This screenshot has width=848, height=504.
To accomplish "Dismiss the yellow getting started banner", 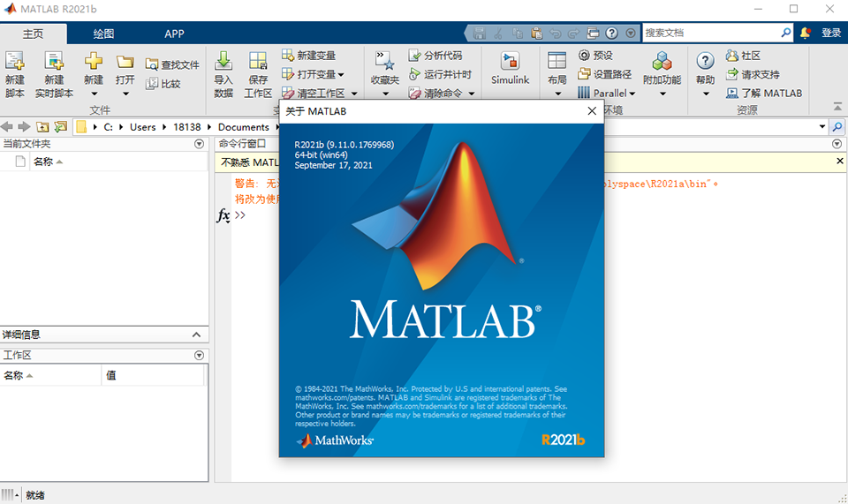I will click(839, 161).
